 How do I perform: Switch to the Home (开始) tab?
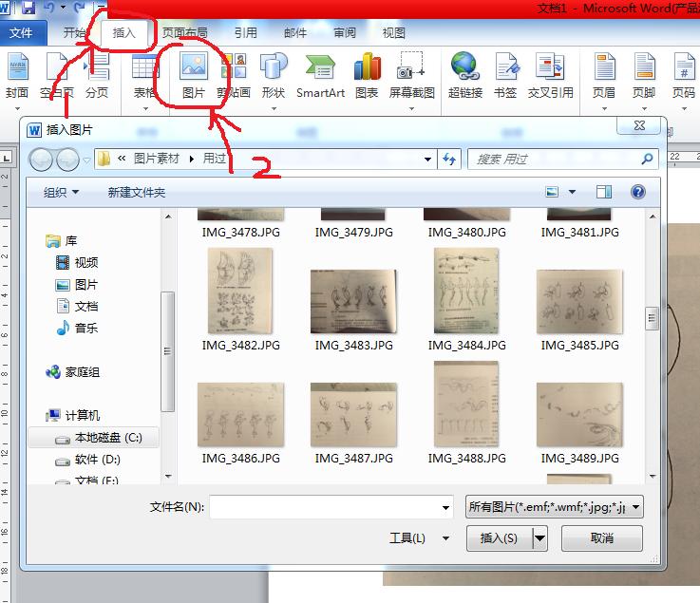(74, 32)
